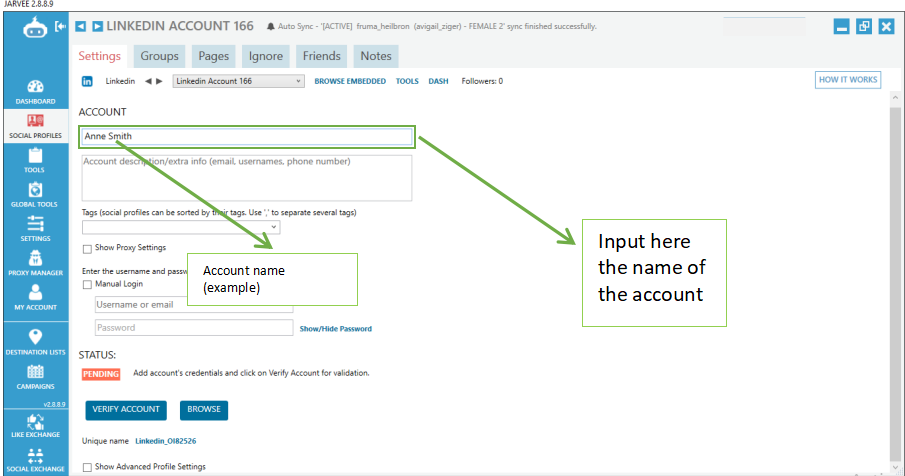Click the account name field with Anne Smith
The width and height of the screenshot is (905, 476).
pos(246,136)
